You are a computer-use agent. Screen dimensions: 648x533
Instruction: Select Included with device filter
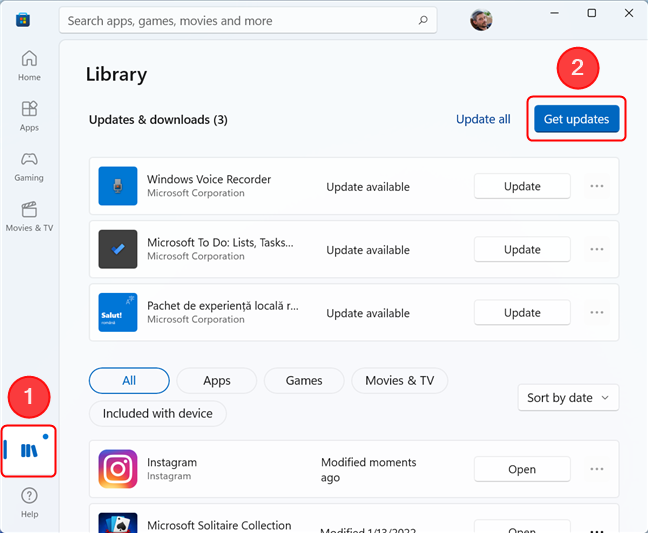click(157, 413)
